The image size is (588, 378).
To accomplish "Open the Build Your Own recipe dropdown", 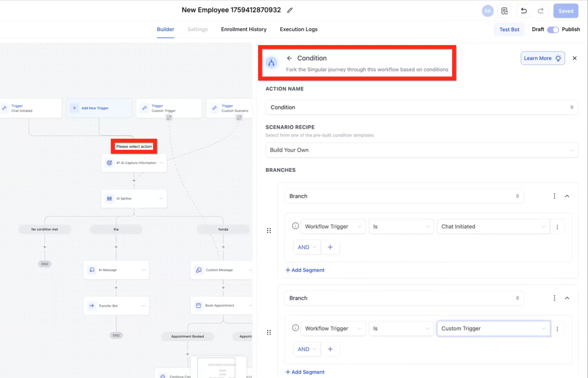I will click(421, 150).
